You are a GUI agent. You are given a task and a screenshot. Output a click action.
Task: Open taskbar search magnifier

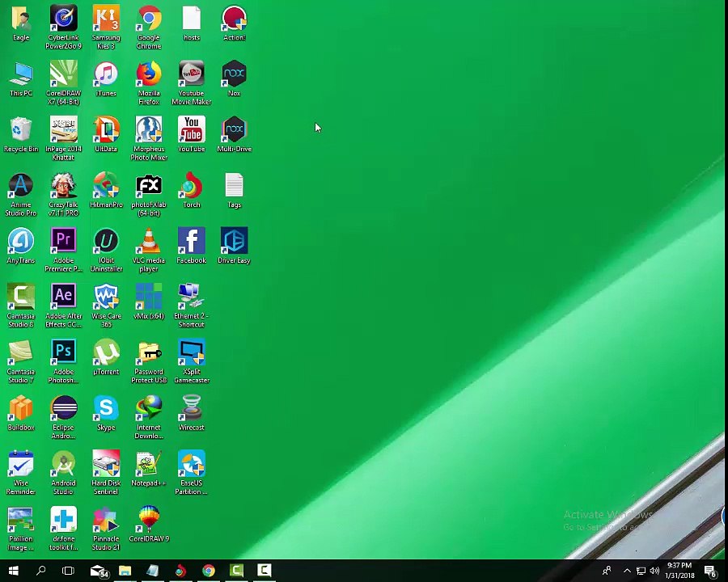[41, 571]
